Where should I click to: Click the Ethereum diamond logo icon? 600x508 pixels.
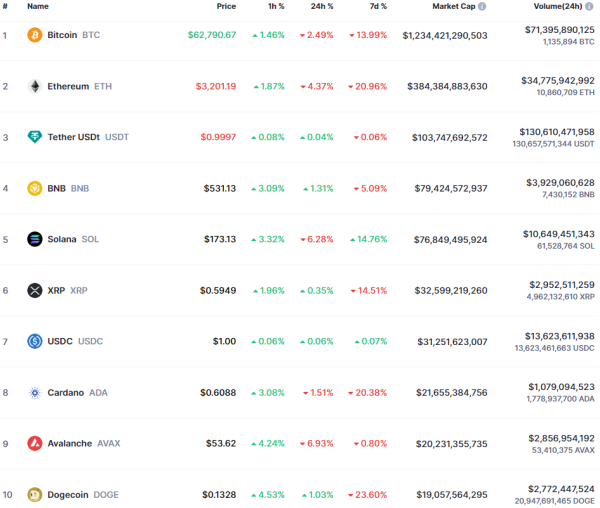tap(34, 86)
